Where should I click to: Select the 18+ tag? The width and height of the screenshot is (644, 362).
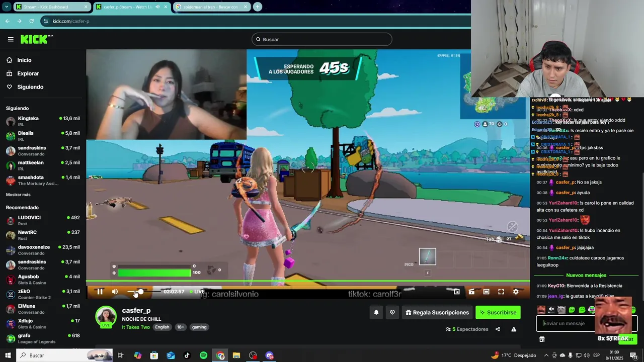point(180,327)
